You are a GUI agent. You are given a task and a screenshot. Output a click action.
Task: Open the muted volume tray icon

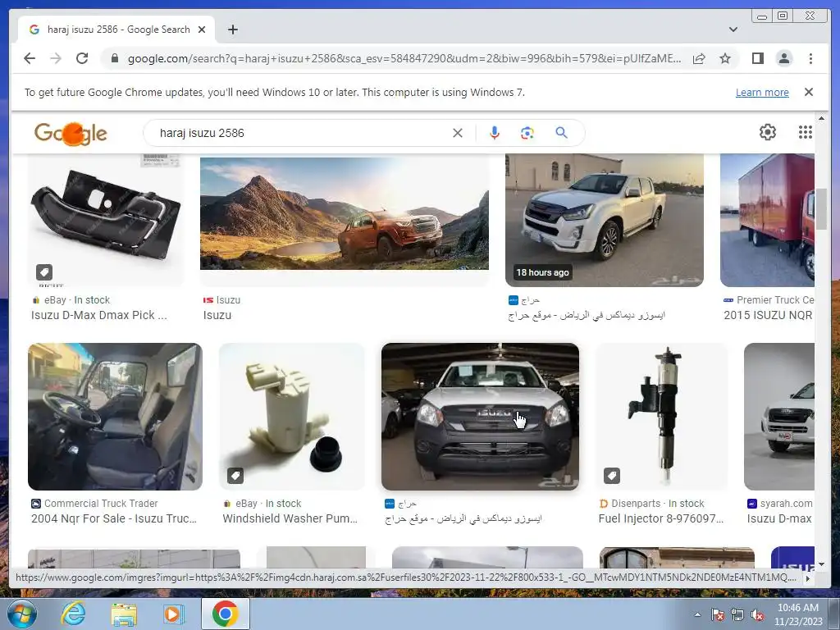coord(757,614)
